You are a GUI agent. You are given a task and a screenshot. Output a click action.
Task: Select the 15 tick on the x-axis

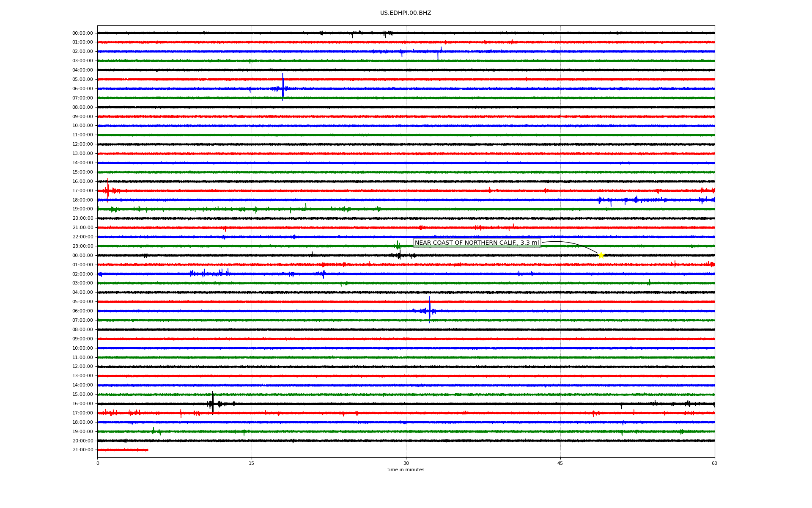252,463
